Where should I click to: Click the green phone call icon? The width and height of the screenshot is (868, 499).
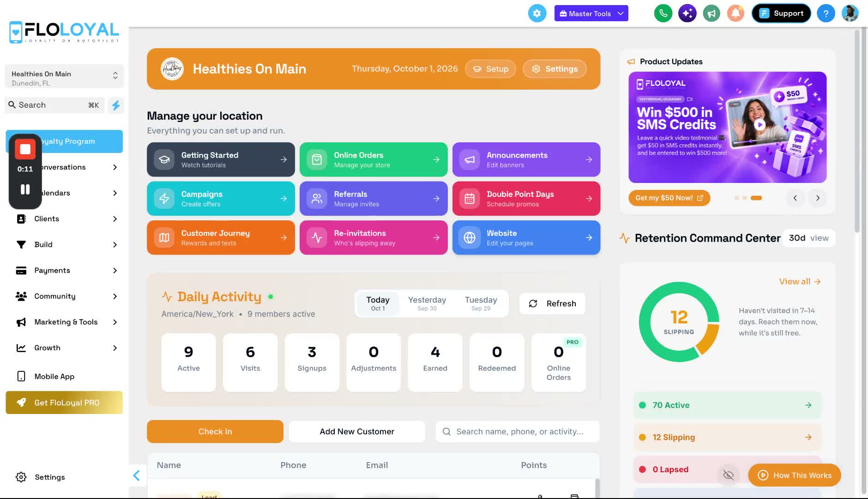663,13
